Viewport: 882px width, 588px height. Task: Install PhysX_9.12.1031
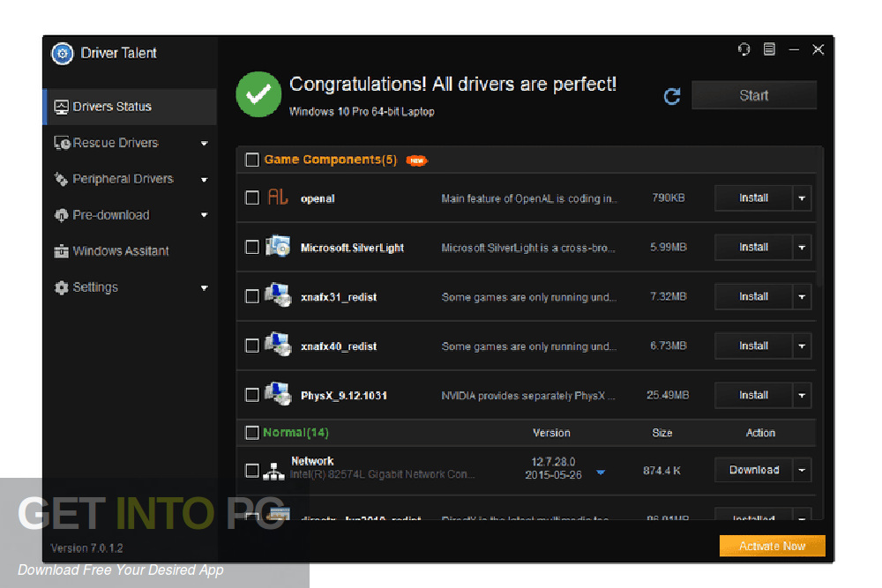click(x=754, y=395)
